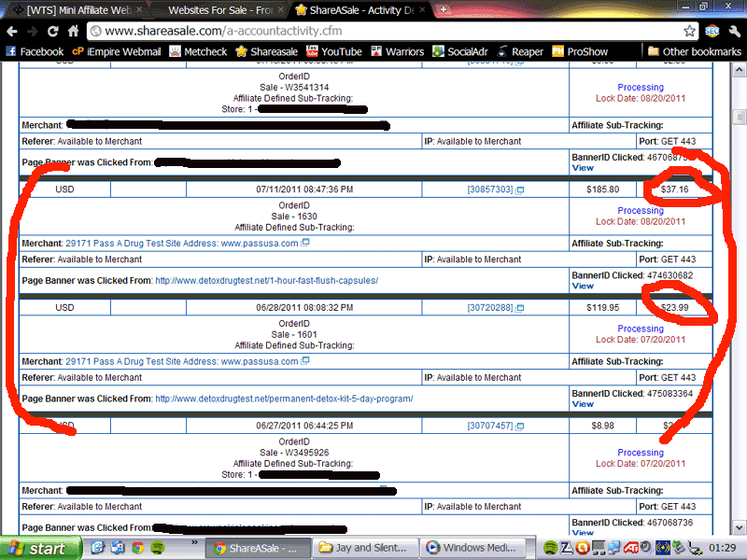Click the 06/28/2011 08:08:32 PM date
This screenshot has height=560, width=747.
click(304, 308)
